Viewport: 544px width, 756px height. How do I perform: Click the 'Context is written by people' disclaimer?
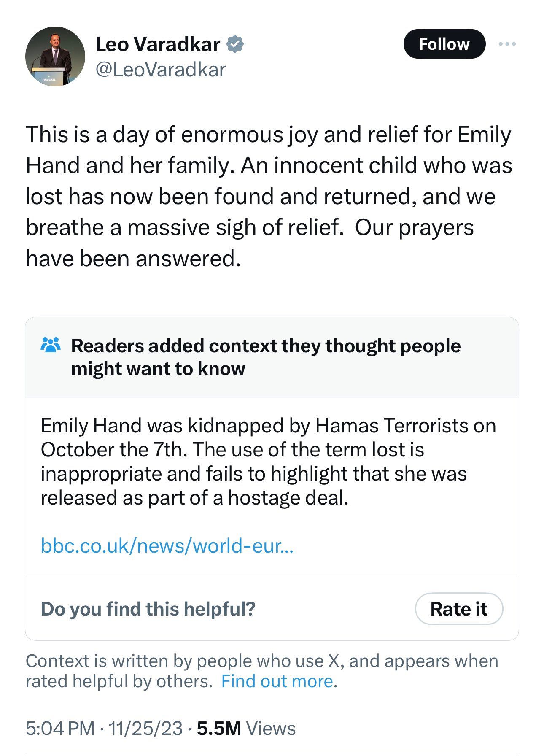(261, 671)
